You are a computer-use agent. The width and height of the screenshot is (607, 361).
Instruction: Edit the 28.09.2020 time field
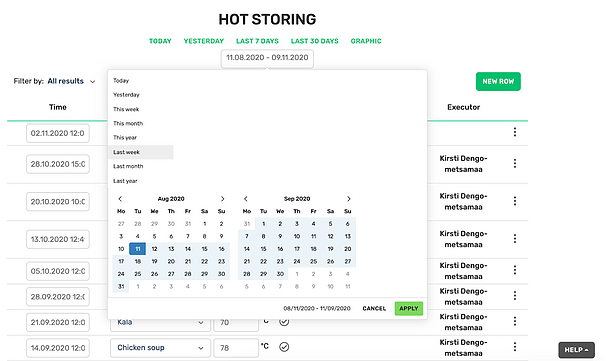coord(58,297)
